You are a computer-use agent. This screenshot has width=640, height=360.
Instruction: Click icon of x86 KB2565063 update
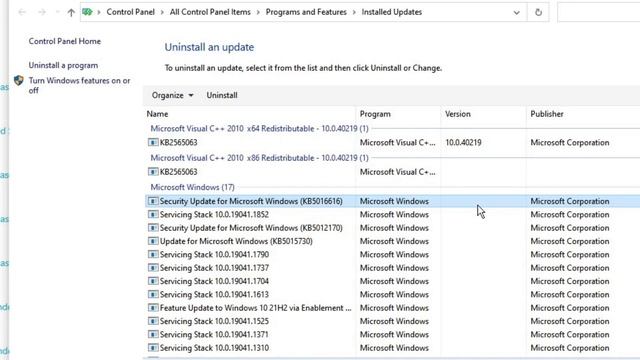pyautogui.click(x=153, y=172)
